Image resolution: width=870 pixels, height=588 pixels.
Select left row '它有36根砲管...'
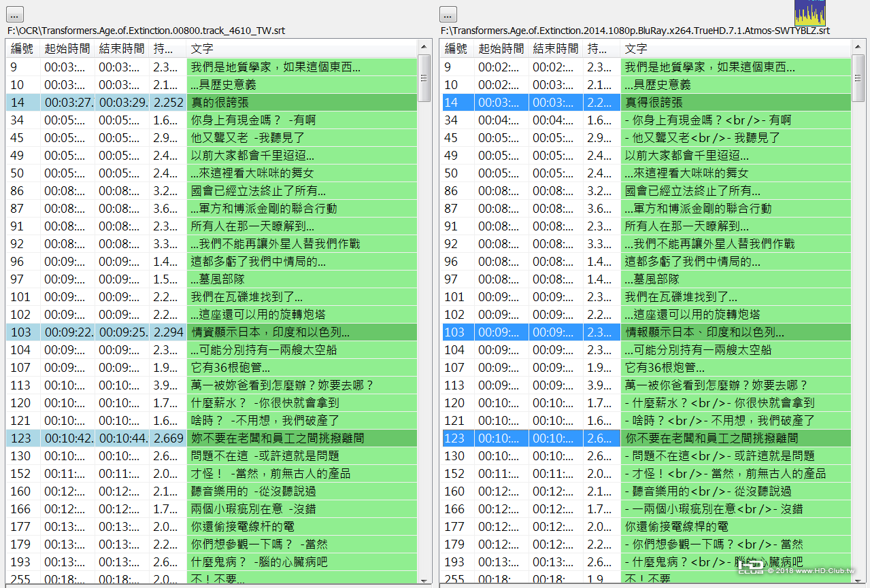[x=212, y=367]
